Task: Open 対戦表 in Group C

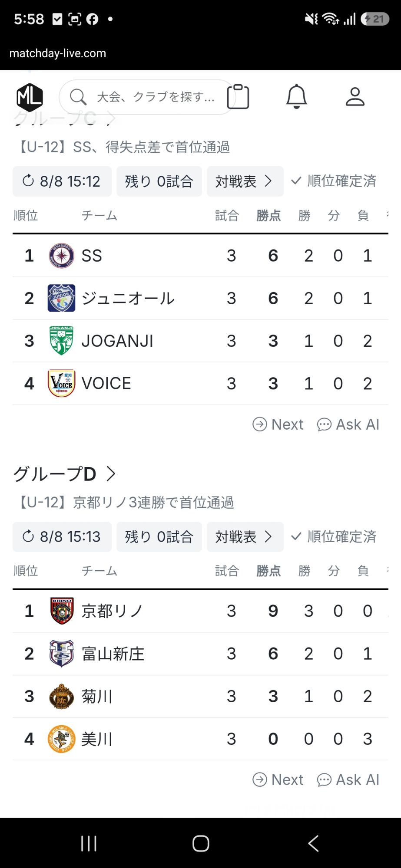Action: click(245, 181)
